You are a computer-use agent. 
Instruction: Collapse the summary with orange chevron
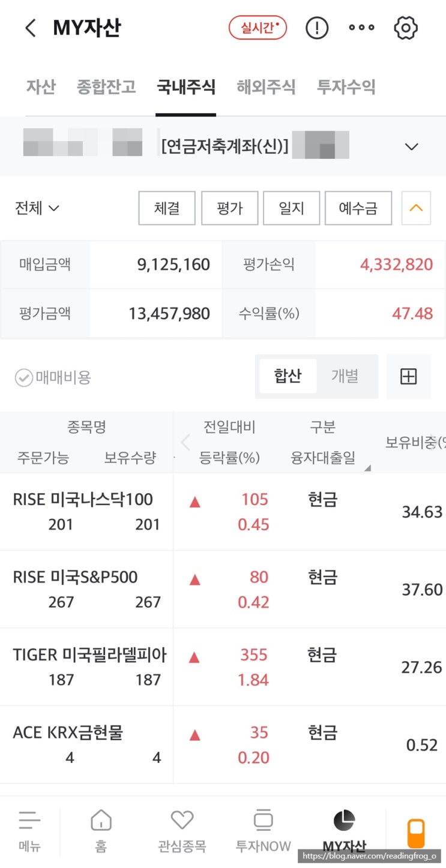(416, 208)
